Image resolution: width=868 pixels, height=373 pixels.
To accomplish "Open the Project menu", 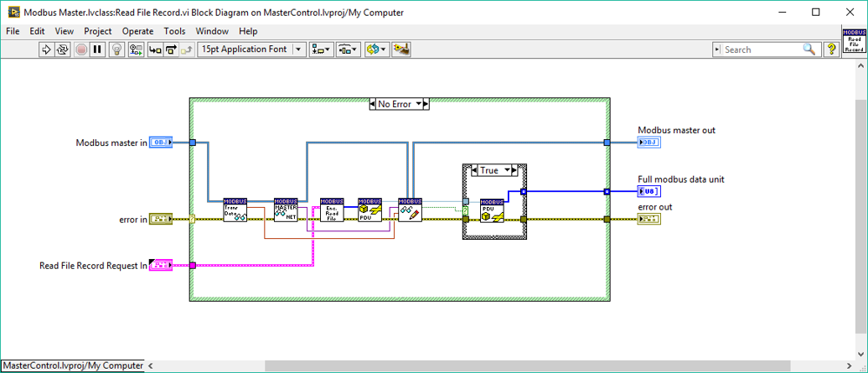I will (98, 32).
